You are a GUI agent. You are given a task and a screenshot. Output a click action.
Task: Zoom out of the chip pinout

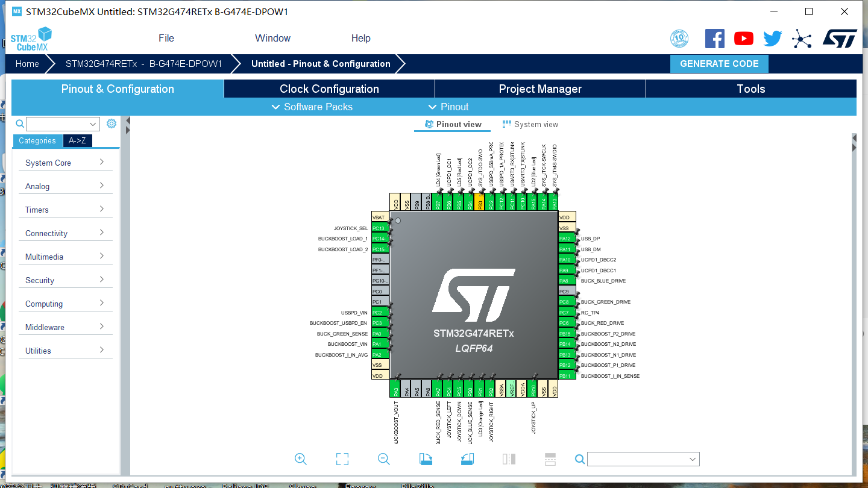click(384, 459)
